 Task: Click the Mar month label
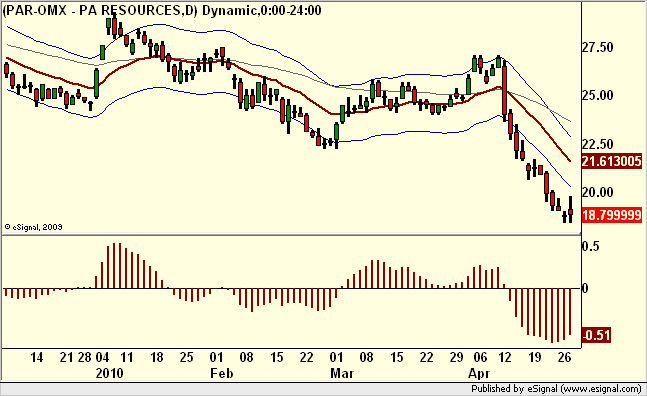pyautogui.click(x=342, y=373)
